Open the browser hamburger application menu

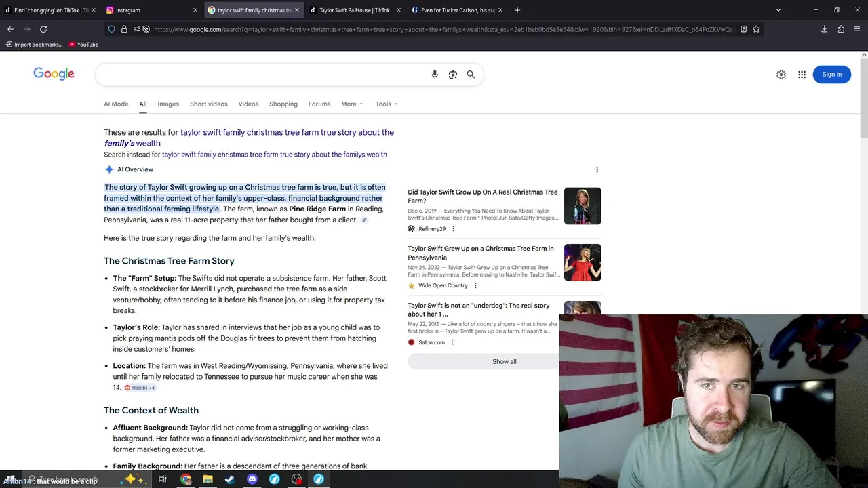pos(858,29)
